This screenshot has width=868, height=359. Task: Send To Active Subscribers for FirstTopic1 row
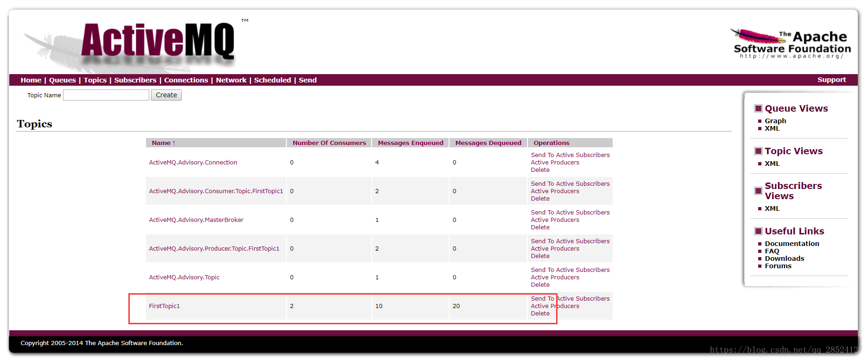click(570, 298)
